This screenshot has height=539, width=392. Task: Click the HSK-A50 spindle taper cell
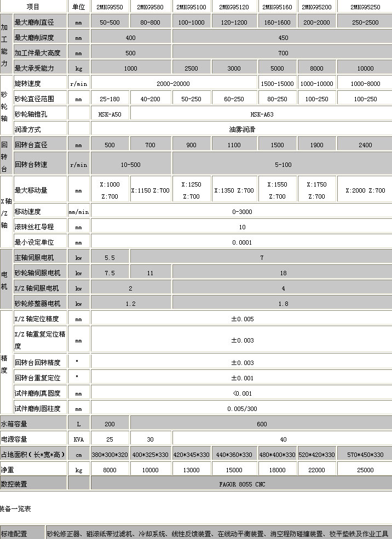[110, 114]
